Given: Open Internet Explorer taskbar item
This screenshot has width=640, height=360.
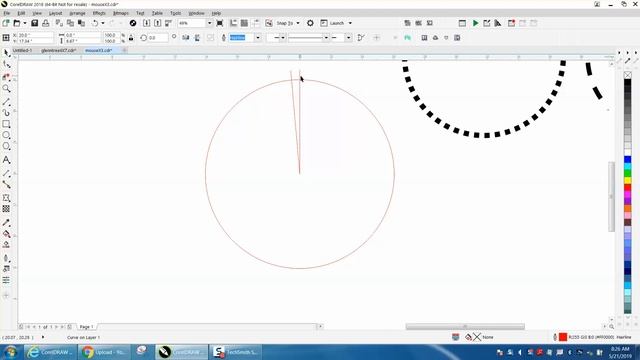Looking at the screenshot, I should click(x=49, y=352).
